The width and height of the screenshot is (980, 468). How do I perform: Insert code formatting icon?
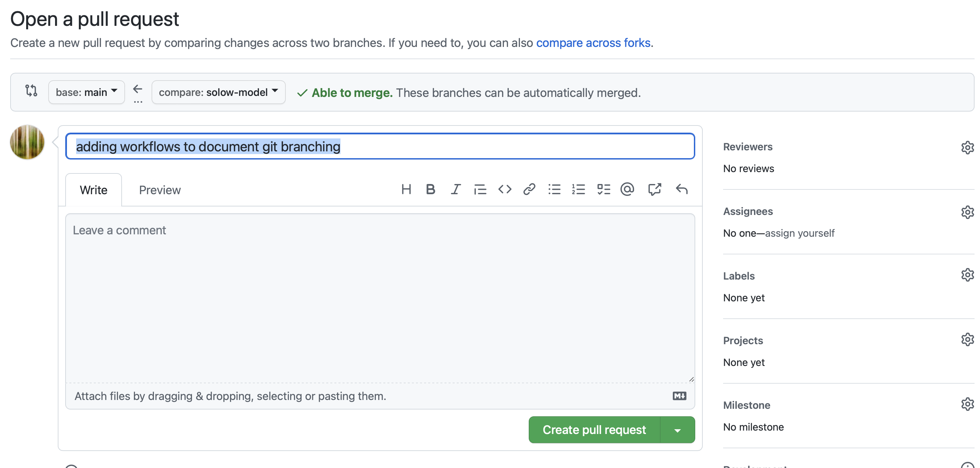[505, 189]
